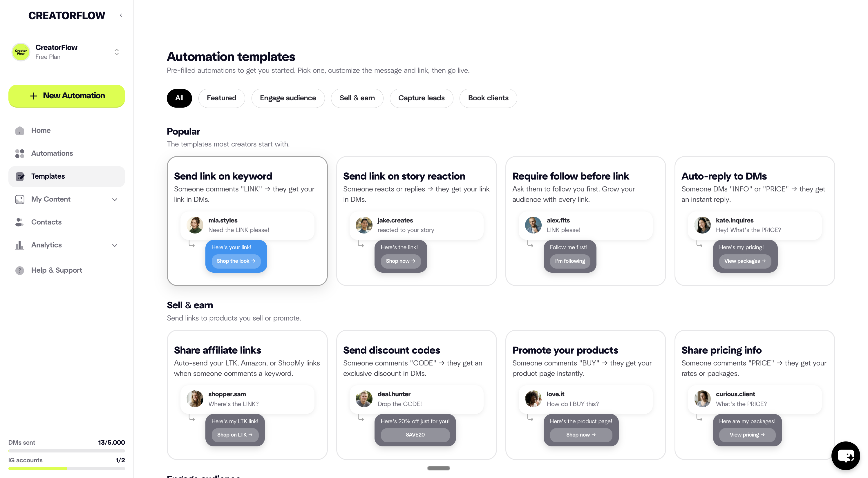This screenshot has height=478, width=868.
Task: Expand the My Content section
Action: pyautogui.click(x=115, y=200)
